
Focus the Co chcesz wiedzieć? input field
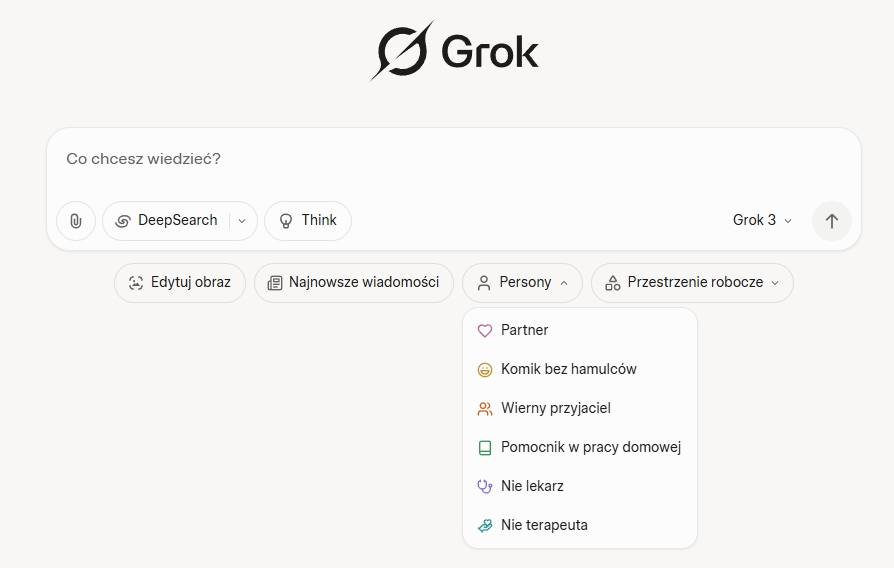[x=454, y=160]
